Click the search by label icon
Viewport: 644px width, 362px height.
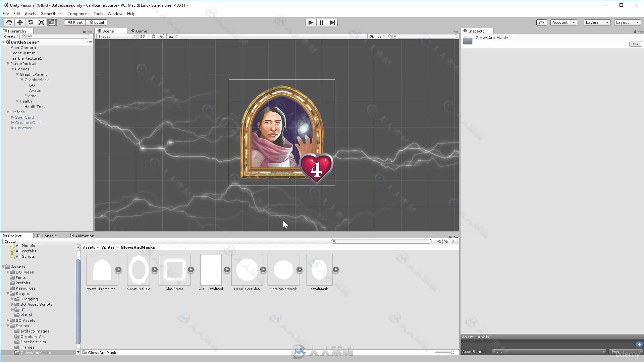pyautogui.click(x=446, y=241)
